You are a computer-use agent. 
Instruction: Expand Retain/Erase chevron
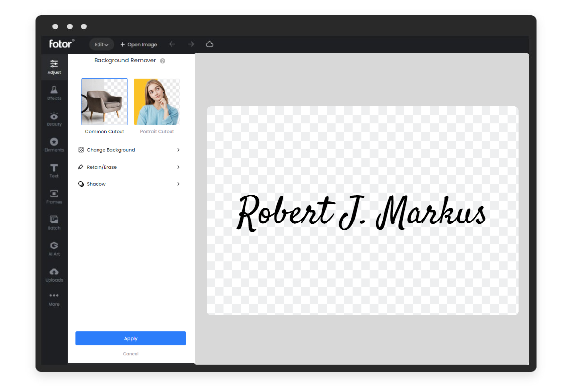[178, 167]
